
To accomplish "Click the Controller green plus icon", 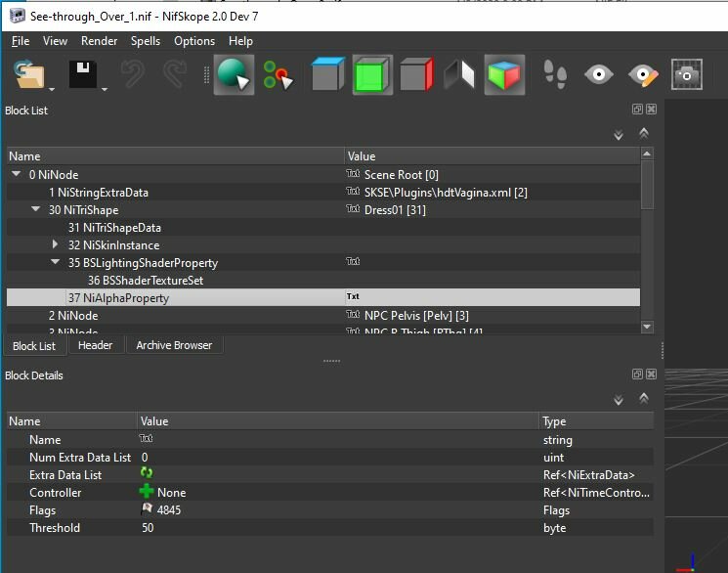I will click(x=147, y=491).
